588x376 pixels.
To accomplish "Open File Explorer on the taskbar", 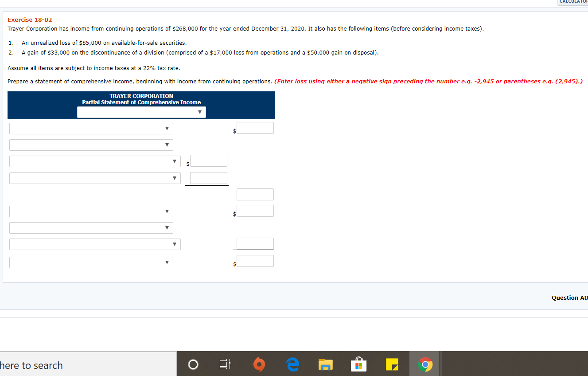I will [x=325, y=364].
